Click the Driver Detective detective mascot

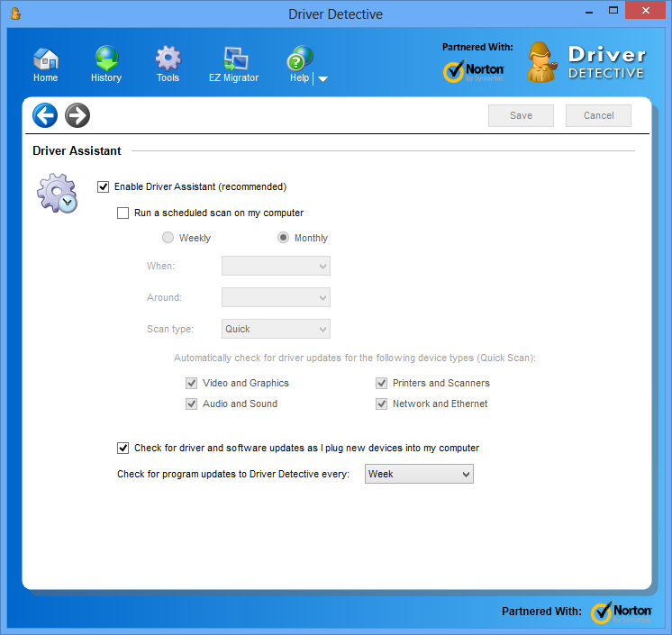541,62
